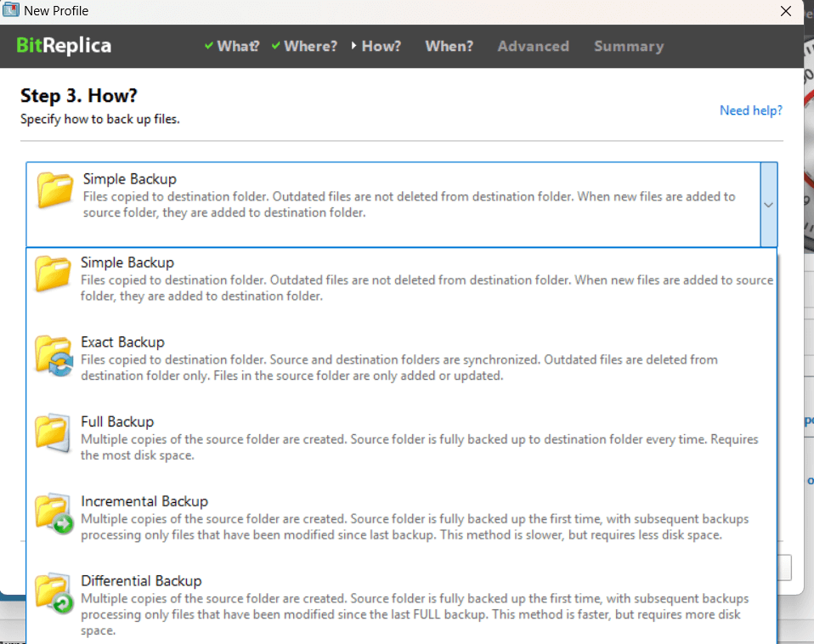This screenshot has height=644, width=814.
Task: Click the selected Simple Backup combo icon
Action: point(56,190)
